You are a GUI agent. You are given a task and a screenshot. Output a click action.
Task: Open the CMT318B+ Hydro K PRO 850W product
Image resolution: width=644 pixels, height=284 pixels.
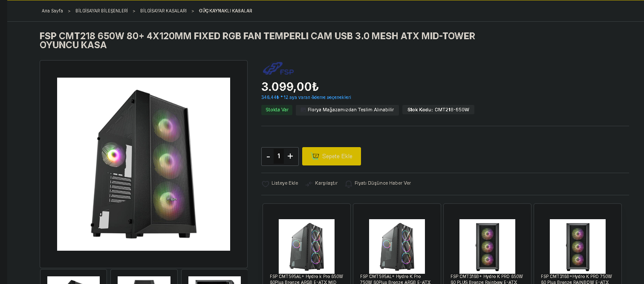point(487,244)
